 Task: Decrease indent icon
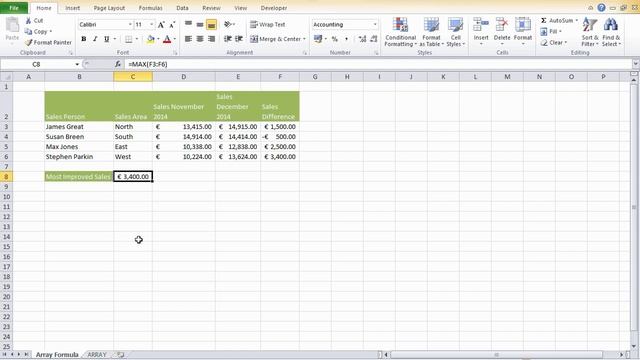click(x=228, y=39)
